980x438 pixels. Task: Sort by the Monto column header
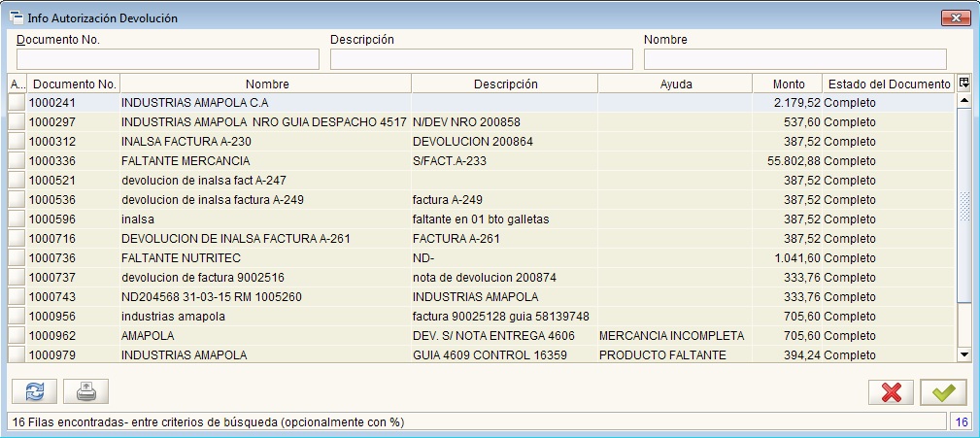788,84
